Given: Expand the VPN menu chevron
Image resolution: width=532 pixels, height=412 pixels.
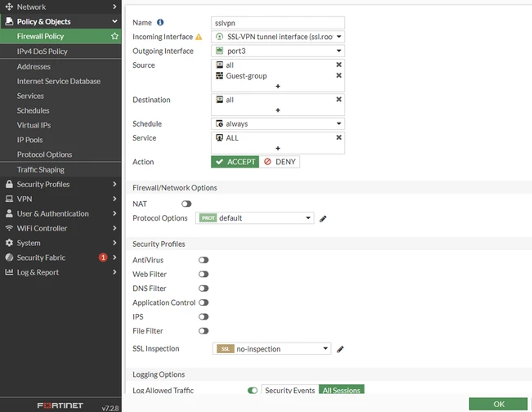Looking at the screenshot, I should 114,199.
